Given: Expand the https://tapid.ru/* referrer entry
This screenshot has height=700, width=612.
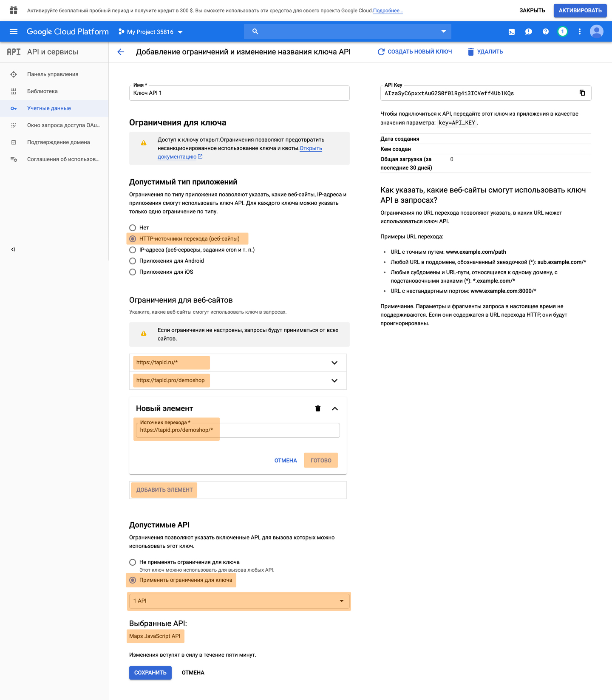Looking at the screenshot, I should 334,363.
